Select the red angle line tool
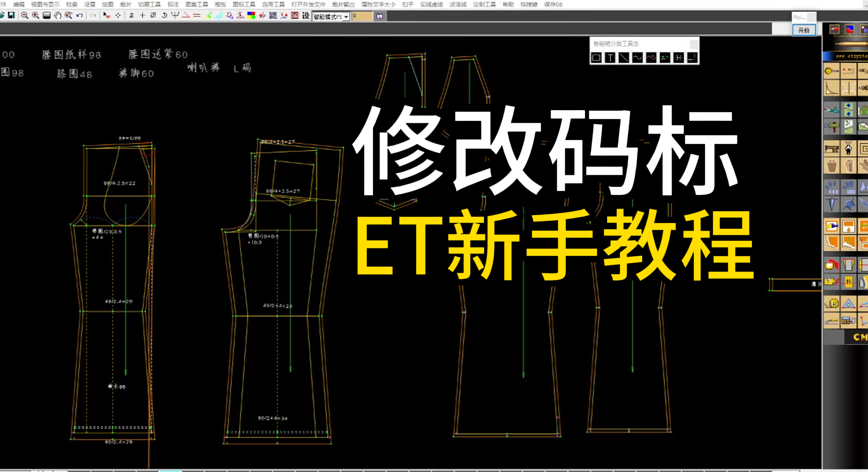Image resolution: width=868 pixels, height=472 pixels. (x=186, y=15)
